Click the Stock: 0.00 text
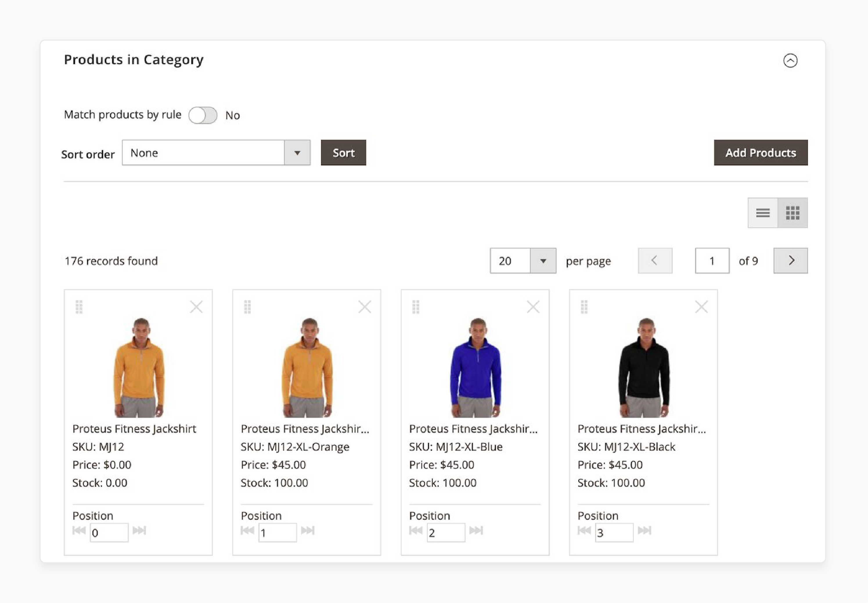Screen dimensions: 868x603 click(x=100, y=483)
